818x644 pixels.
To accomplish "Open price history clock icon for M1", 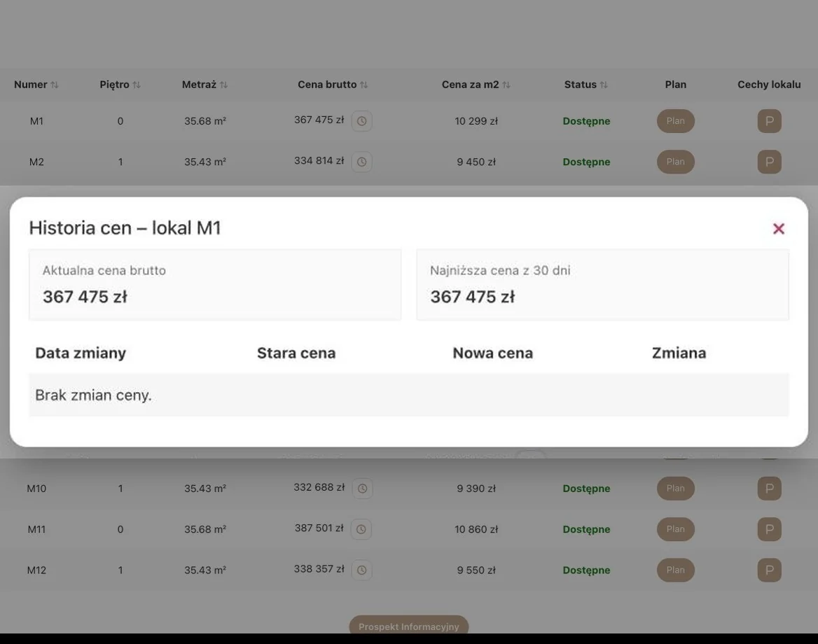I will (x=361, y=121).
